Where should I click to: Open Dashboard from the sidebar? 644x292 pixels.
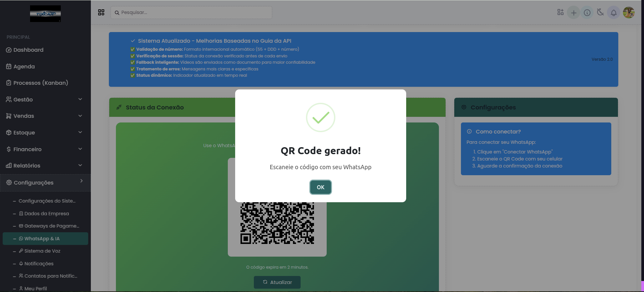(x=28, y=50)
